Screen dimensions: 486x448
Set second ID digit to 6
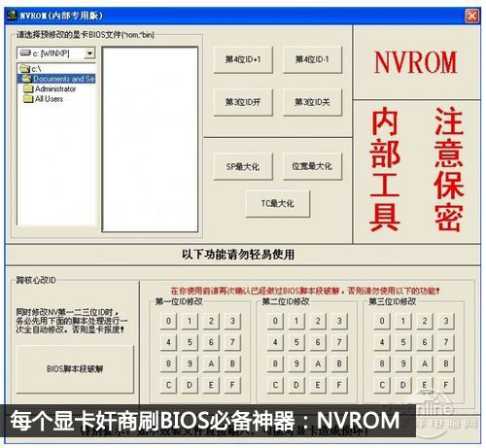pos(318,342)
